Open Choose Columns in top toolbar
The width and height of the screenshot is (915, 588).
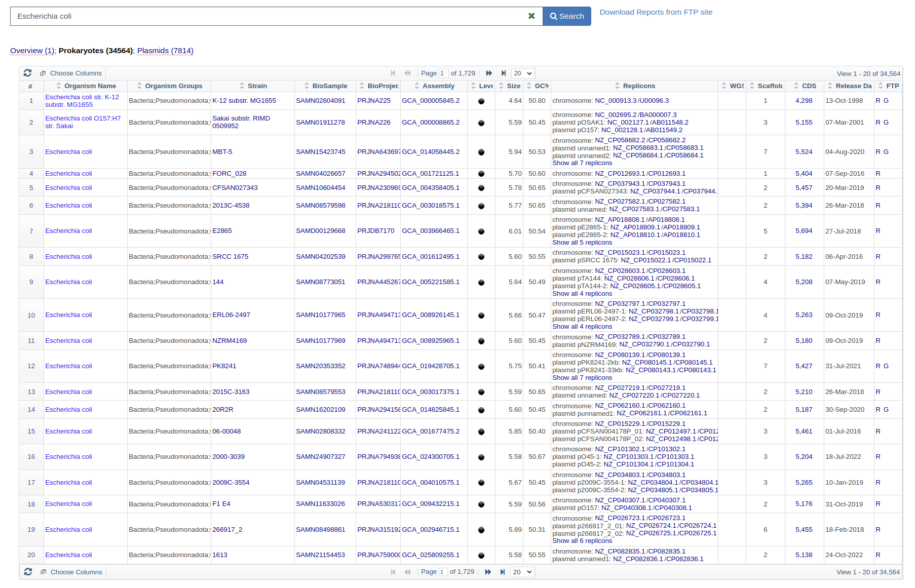(71, 73)
